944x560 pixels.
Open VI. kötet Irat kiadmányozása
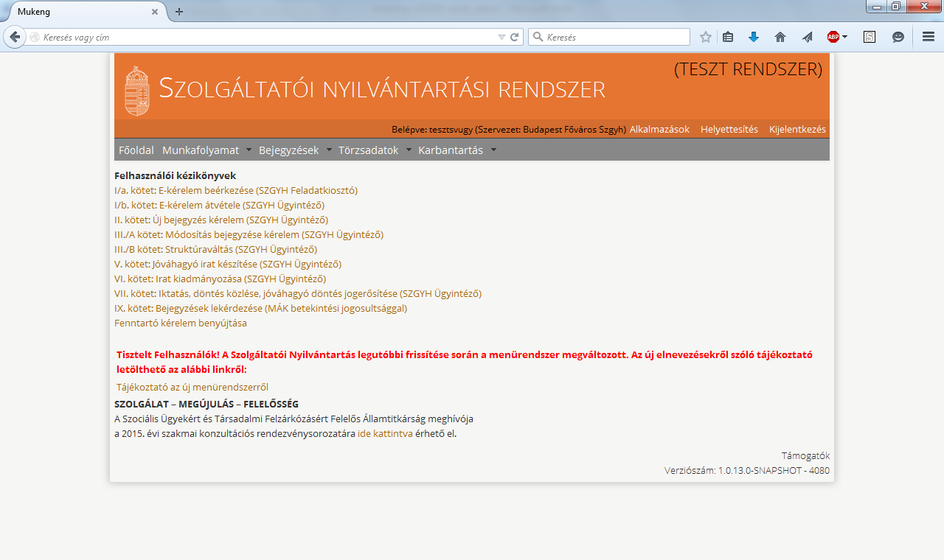pos(220,279)
